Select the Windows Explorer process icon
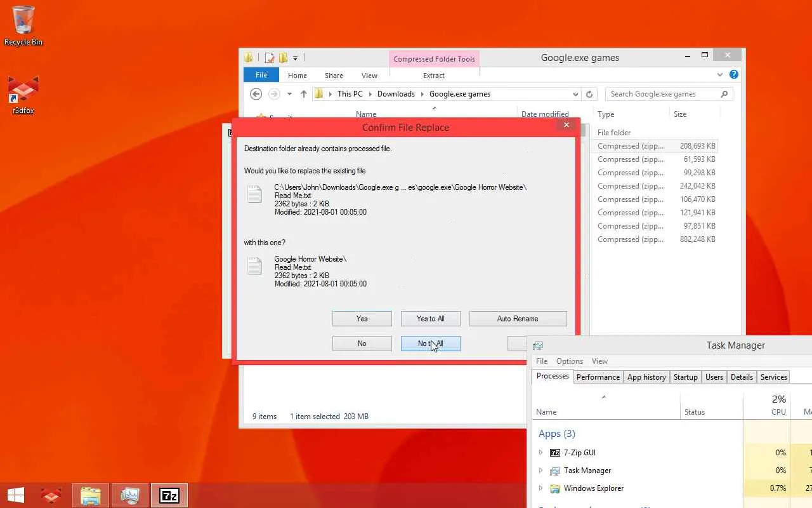 point(555,488)
